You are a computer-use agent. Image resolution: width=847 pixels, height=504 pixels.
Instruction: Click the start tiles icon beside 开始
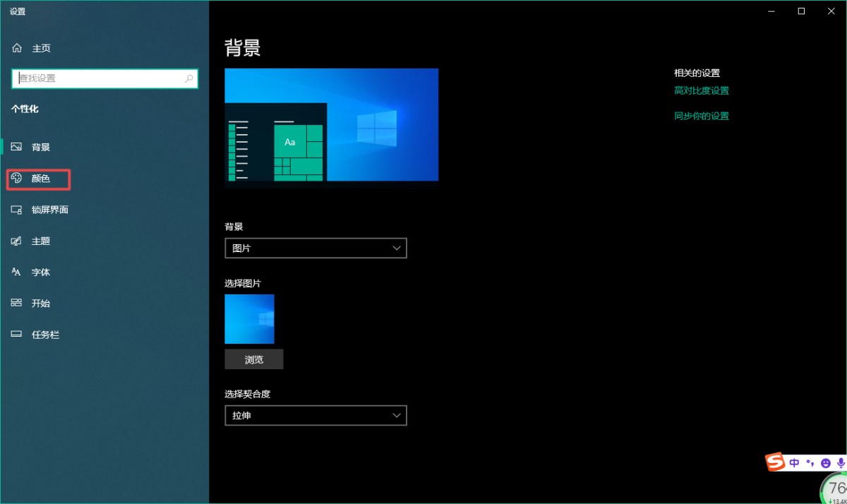click(17, 303)
